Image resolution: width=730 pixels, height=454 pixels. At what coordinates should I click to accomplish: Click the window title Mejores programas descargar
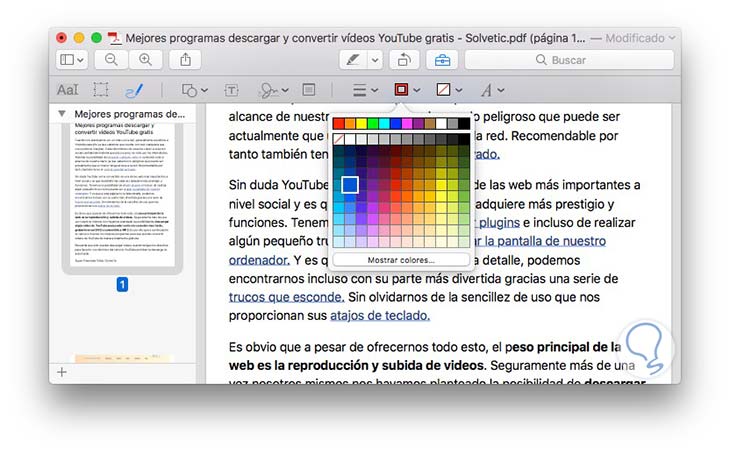point(355,38)
